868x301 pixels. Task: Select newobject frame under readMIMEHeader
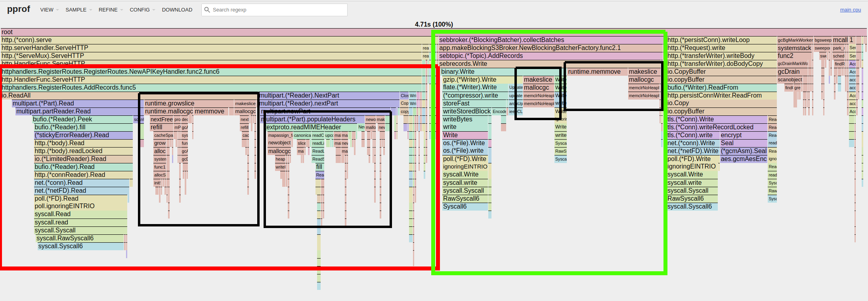click(x=279, y=143)
